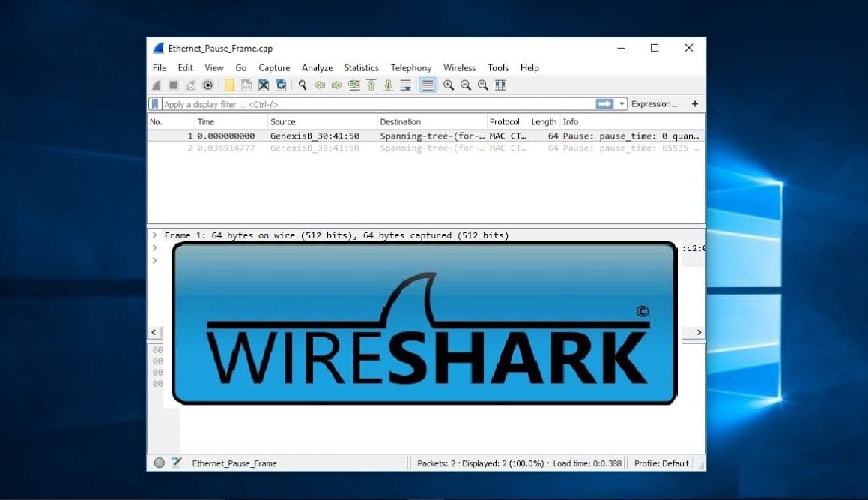Open the Tools menu
This screenshot has width=868, height=500.
498,67
